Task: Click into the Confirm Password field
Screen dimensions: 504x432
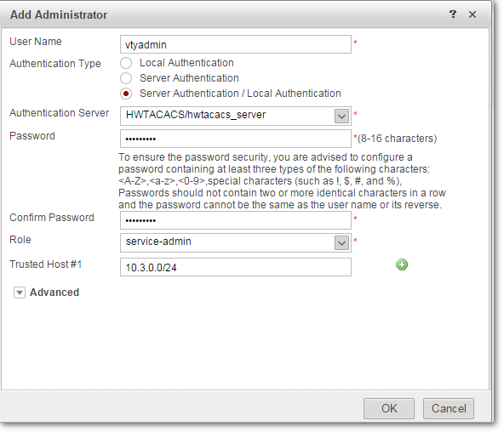Action: (x=236, y=220)
